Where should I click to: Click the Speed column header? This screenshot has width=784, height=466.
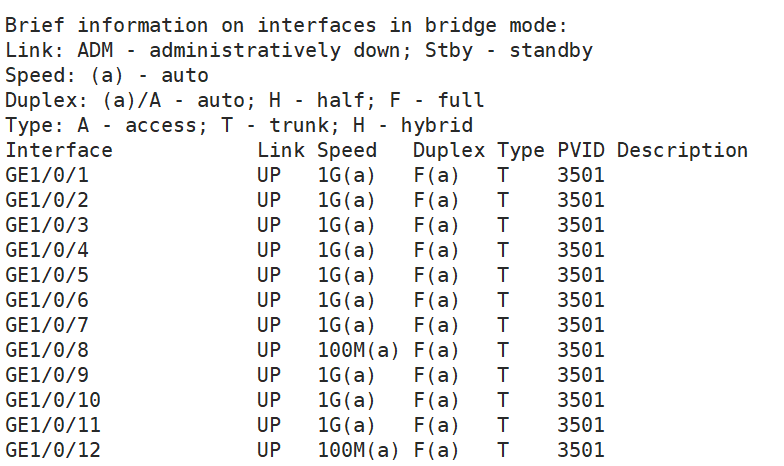[347, 151]
